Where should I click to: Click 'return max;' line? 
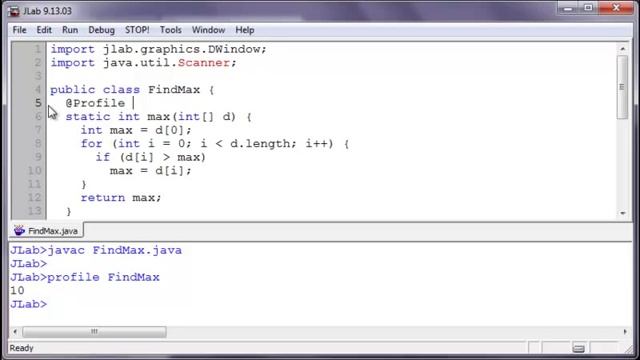[x=121, y=198]
